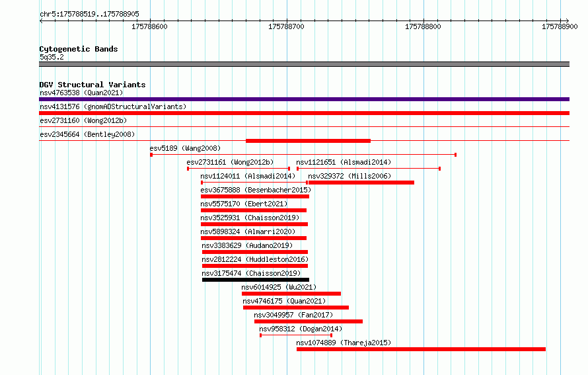Open the nsv3049957 (Fan2017) label

[293, 315]
